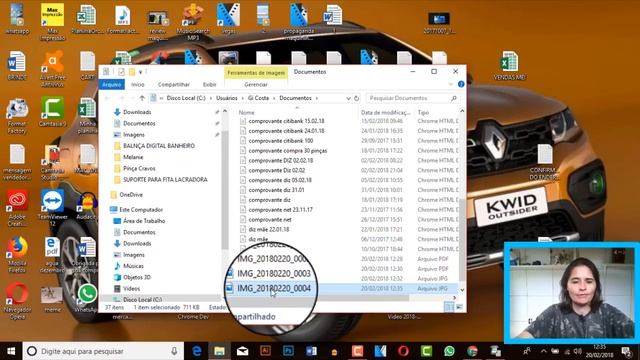Click the Windows Start button
The height and width of the screenshot is (360, 640).
click(11, 351)
